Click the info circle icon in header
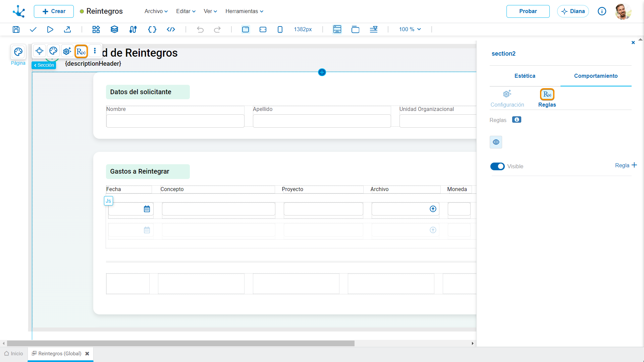The height and width of the screenshot is (362, 644). click(602, 11)
